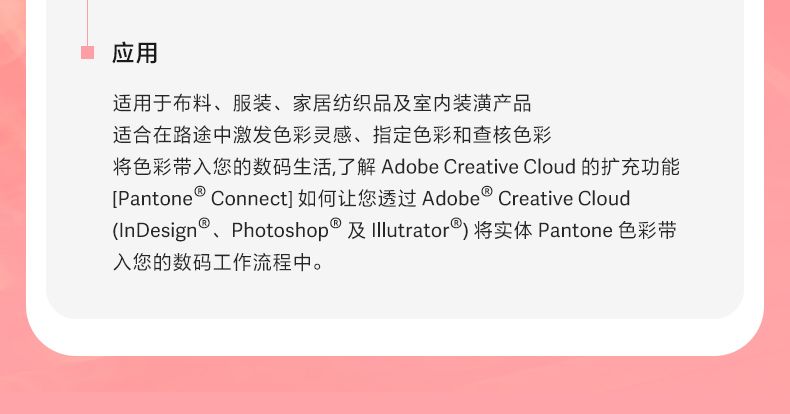Click the word Pantone before 色彩带
Screen dimensions: 790x414
click(x=574, y=230)
